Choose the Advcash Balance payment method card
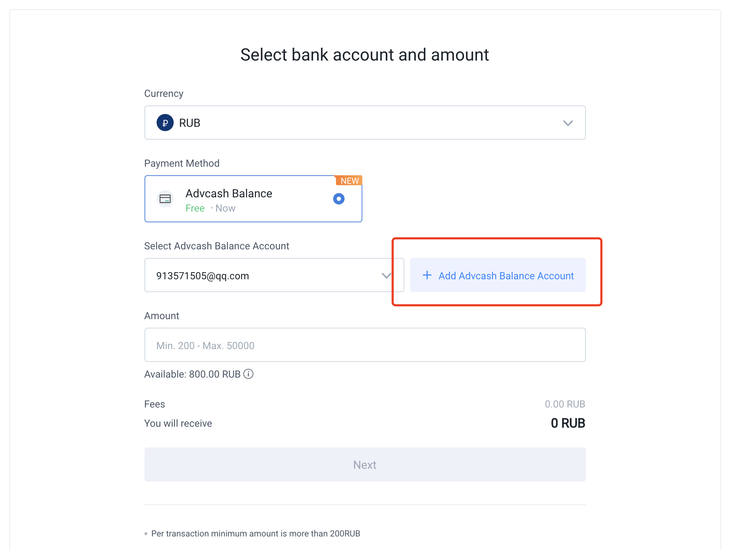The width and height of the screenshot is (756, 550). (x=253, y=199)
